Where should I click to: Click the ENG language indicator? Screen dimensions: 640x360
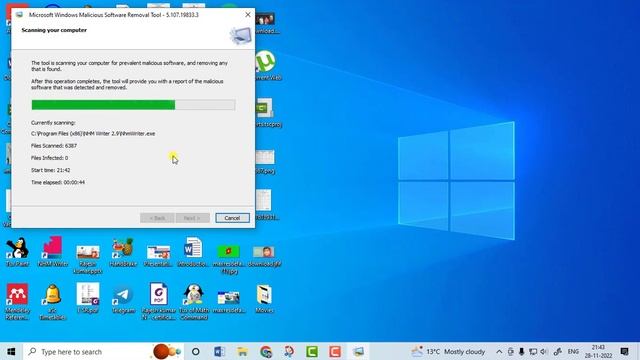click(573, 351)
